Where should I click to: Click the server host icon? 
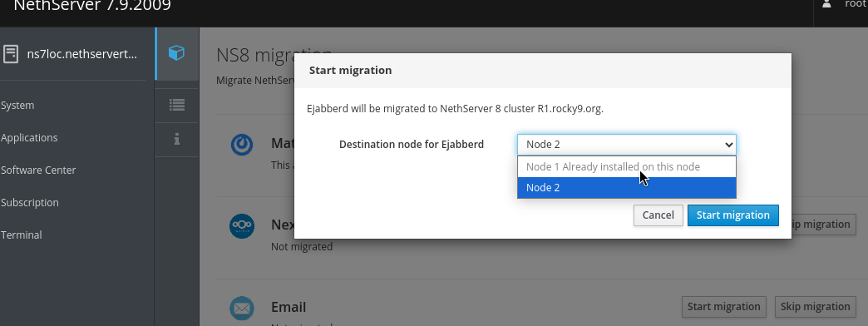pos(10,54)
